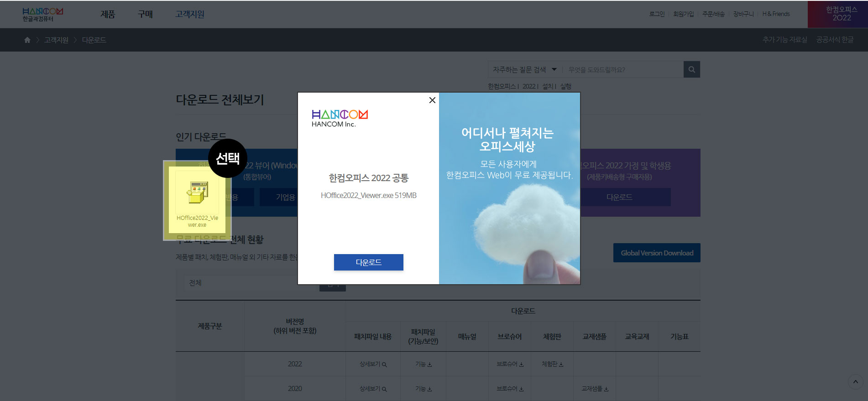Screen dimensions: 868x401
Task: Open the 고객지원 menu
Action: [190, 14]
